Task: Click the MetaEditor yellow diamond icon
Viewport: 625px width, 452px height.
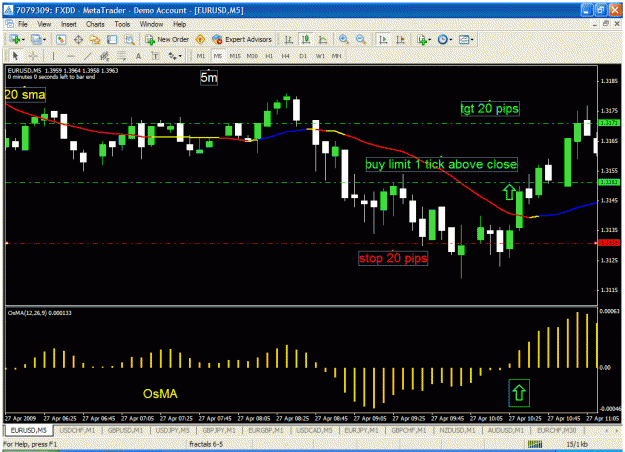Action: tap(200, 39)
